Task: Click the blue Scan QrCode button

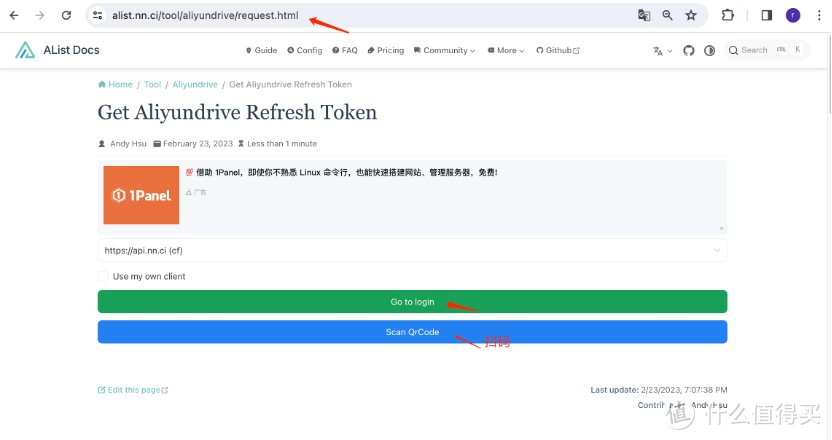Action: [x=412, y=332]
